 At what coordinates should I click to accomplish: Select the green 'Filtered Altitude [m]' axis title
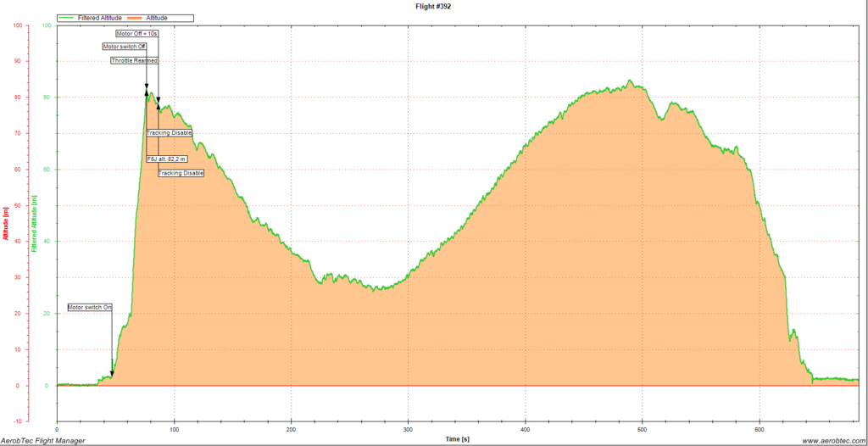tap(36, 222)
